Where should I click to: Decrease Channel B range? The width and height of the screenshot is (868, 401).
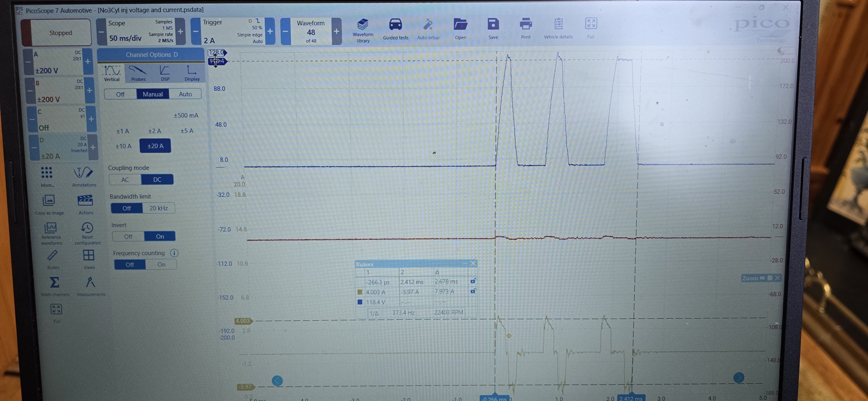(30, 91)
